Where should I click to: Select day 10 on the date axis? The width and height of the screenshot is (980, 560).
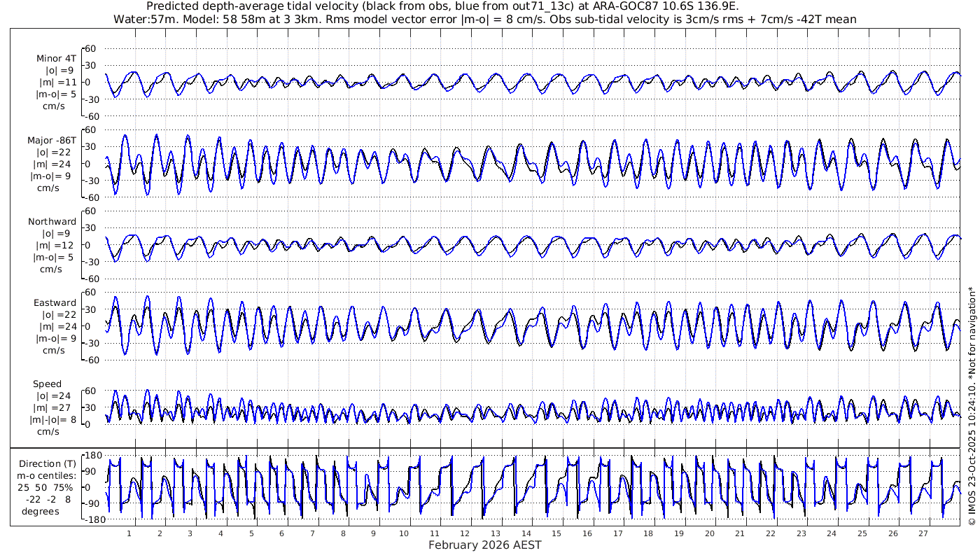(404, 533)
